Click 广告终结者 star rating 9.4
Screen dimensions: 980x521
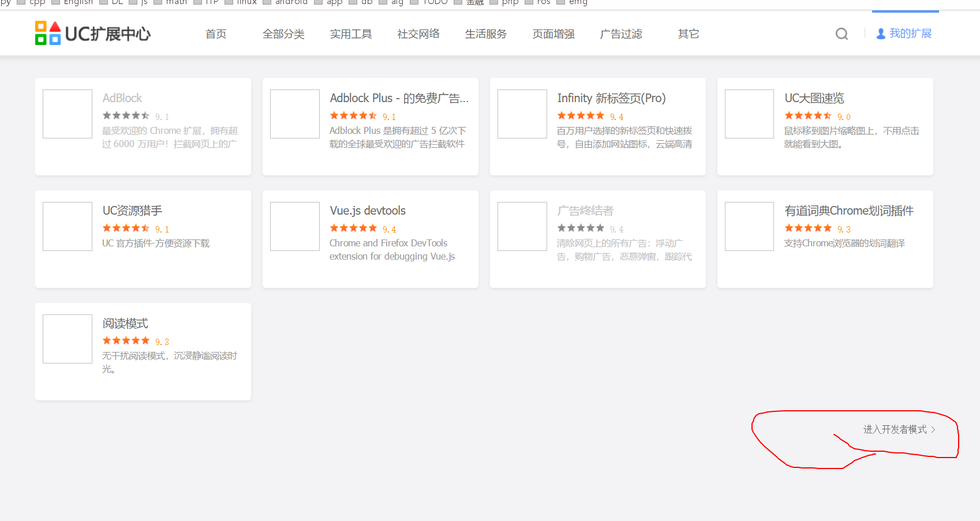coord(590,228)
